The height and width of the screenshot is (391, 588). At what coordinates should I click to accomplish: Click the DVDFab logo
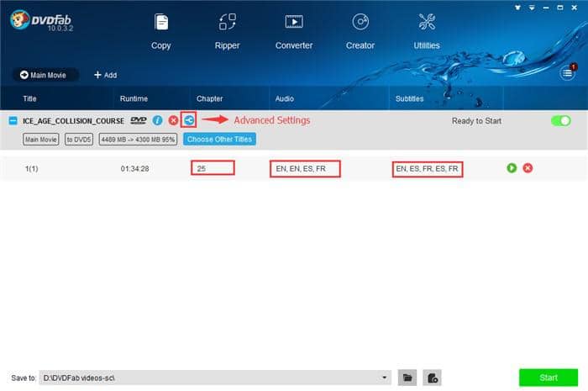(x=41, y=21)
